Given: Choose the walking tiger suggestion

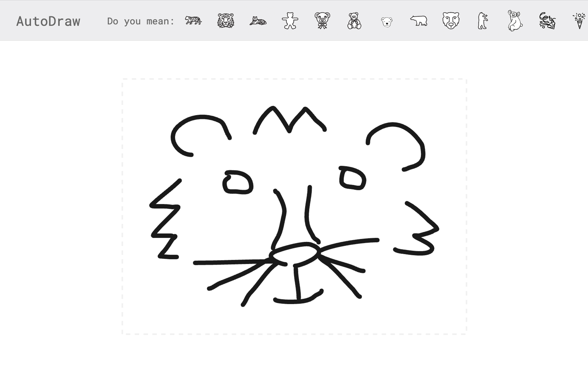Looking at the screenshot, I should (x=193, y=21).
